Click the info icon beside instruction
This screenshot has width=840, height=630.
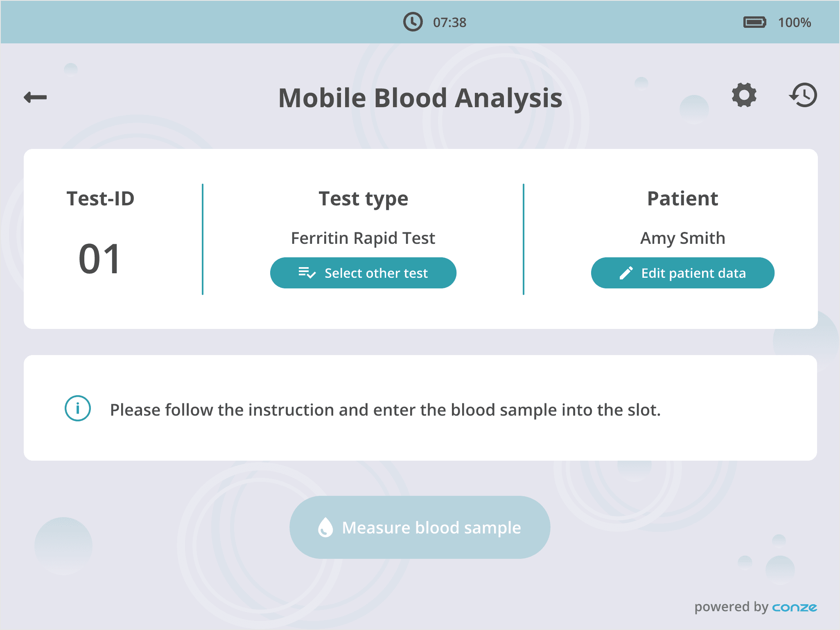pyautogui.click(x=78, y=408)
